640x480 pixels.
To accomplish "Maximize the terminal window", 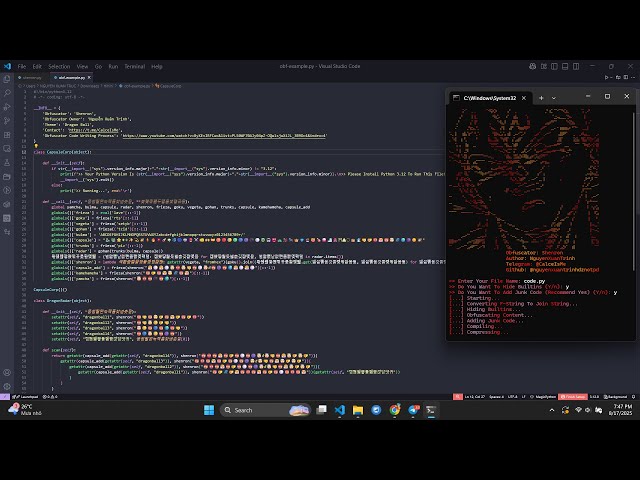I will 607,96.
